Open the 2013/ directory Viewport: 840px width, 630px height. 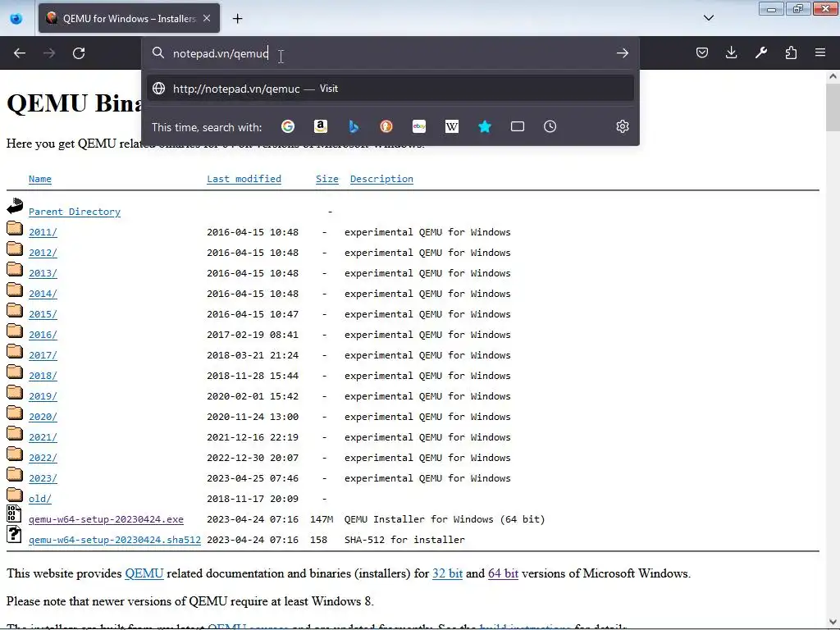coord(43,273)
